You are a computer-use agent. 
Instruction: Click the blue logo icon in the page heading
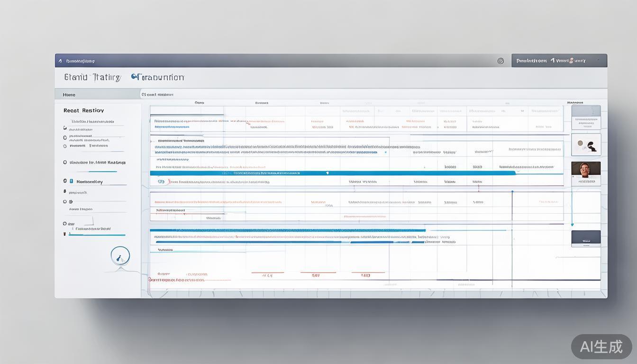click(135, 76)
